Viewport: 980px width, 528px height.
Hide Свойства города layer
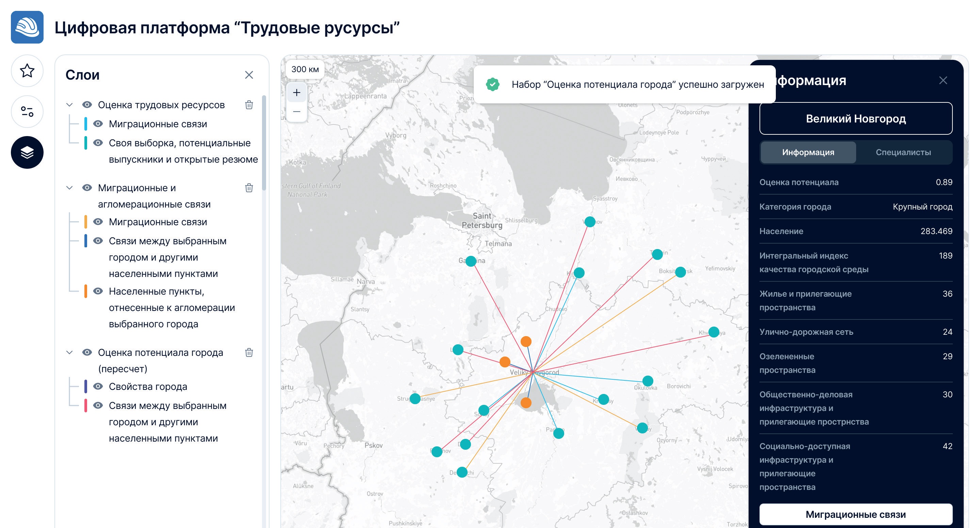98,386
